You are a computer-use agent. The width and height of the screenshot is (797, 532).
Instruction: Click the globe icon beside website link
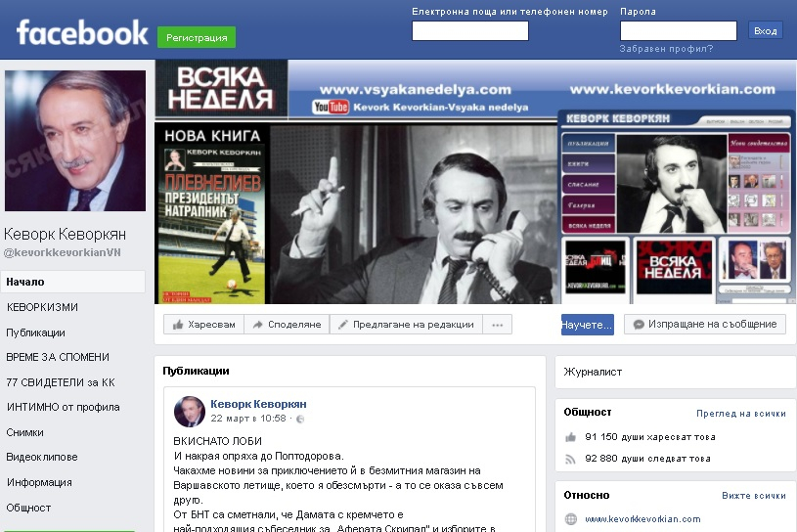pos(571,518)
